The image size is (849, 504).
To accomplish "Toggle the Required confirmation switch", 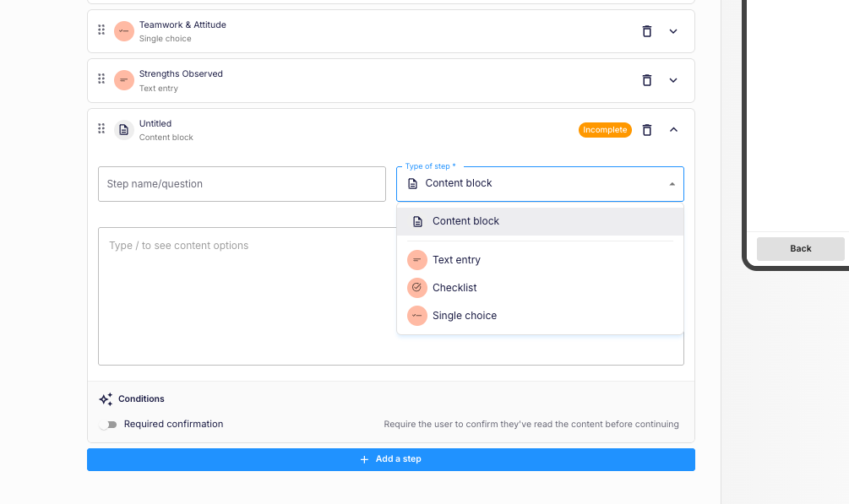I will pyautogui.click(x=108, y=425).
